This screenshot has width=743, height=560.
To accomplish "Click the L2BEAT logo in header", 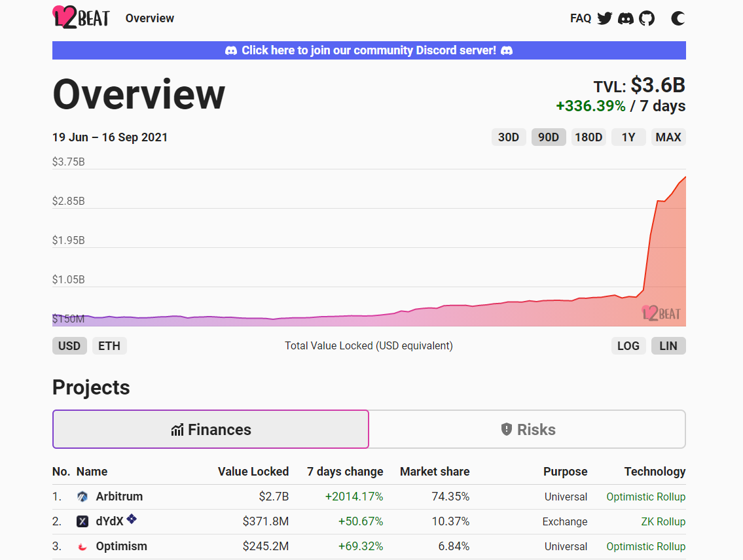I will (81, 18).
